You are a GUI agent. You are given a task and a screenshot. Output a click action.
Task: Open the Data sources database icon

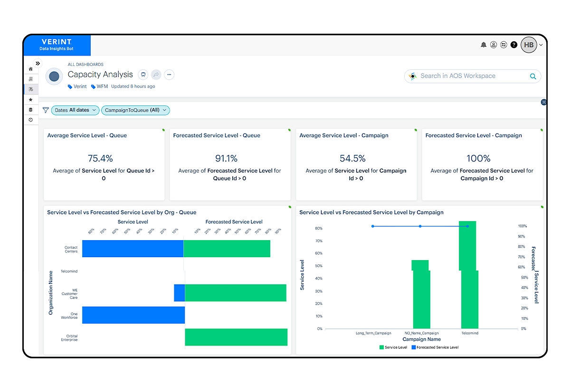click(31, 109)
